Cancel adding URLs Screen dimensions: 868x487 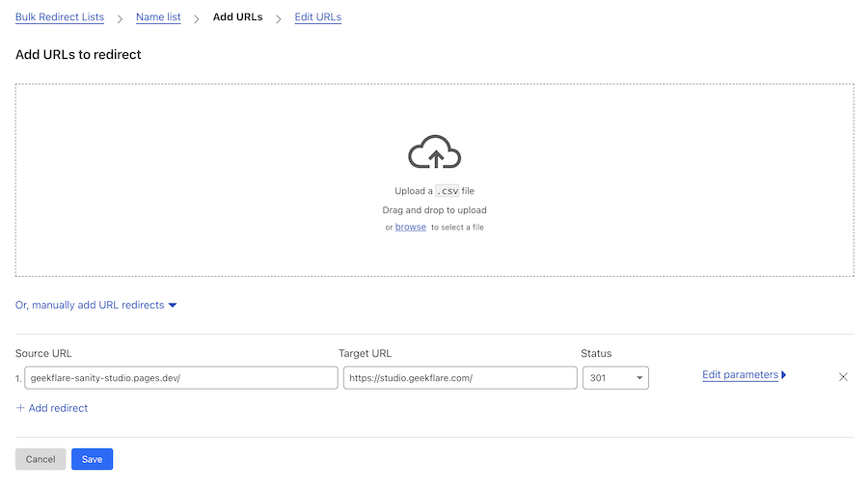[41, 459]
